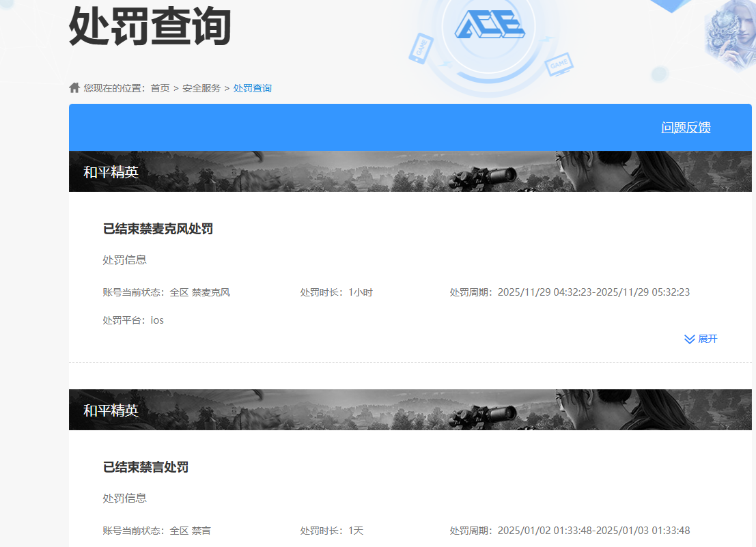Click the home icon in breadcrumb

(x=74, y=87)
